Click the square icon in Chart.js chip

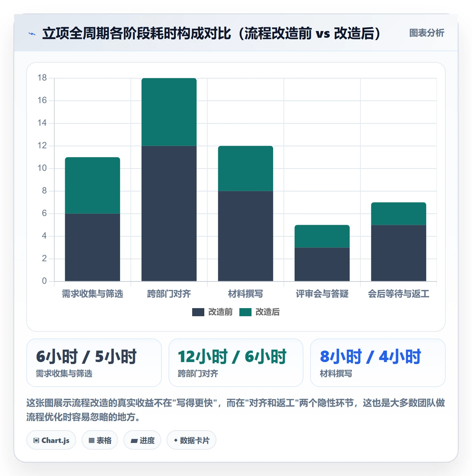(x=36, y=441)
